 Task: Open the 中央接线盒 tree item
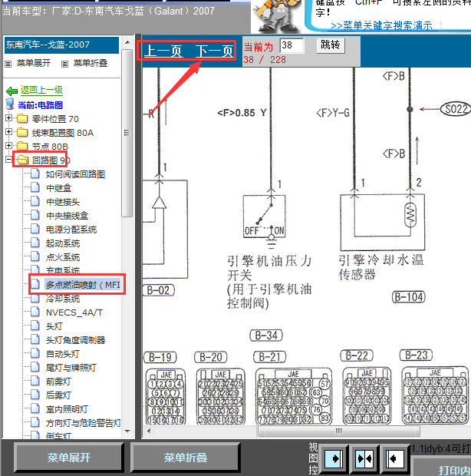click(x=67, y=216)
